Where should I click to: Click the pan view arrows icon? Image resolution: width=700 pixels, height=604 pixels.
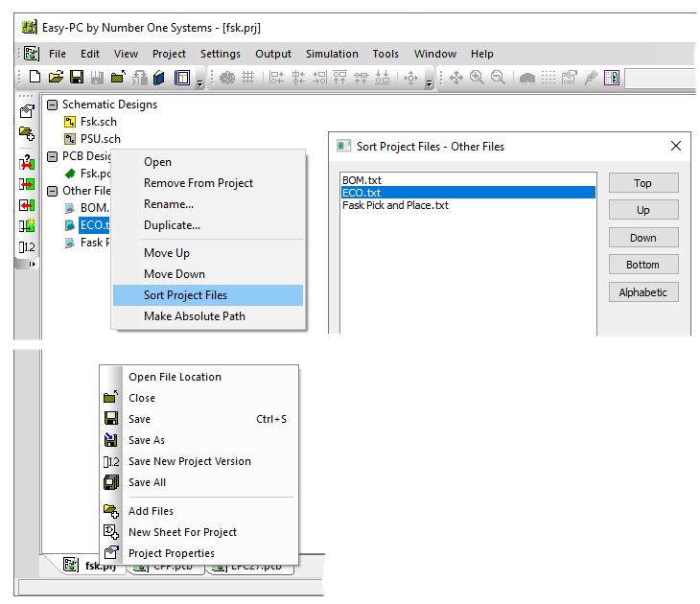pos(455,78)
